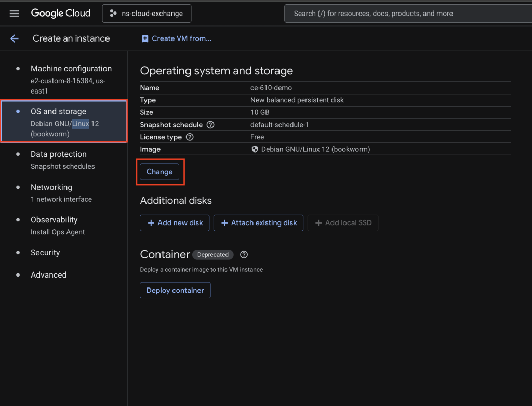The image size is (532, 406).
Task: Click the e2-custom-8-16384 machine subtitle
Action: click(68, 86)
